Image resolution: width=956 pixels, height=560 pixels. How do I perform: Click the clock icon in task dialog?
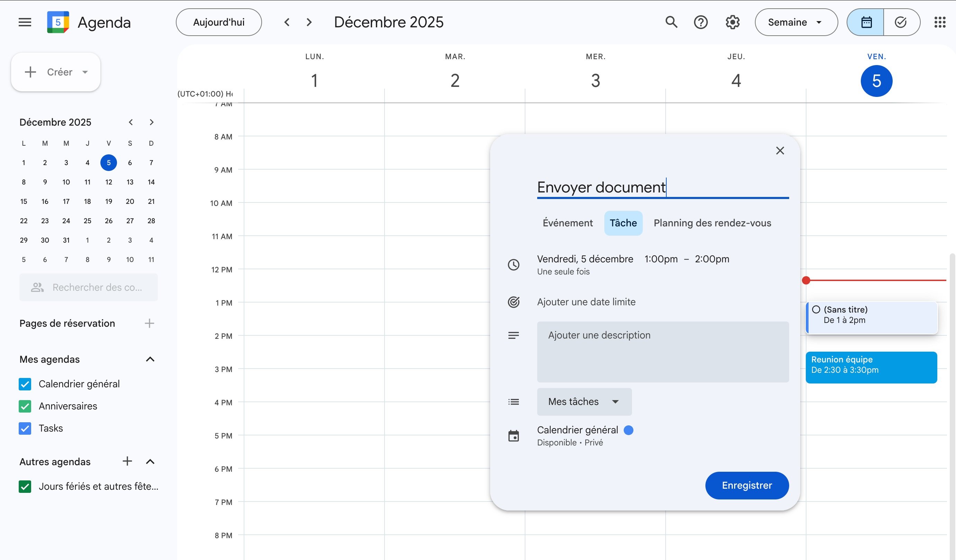coord(514,264)
